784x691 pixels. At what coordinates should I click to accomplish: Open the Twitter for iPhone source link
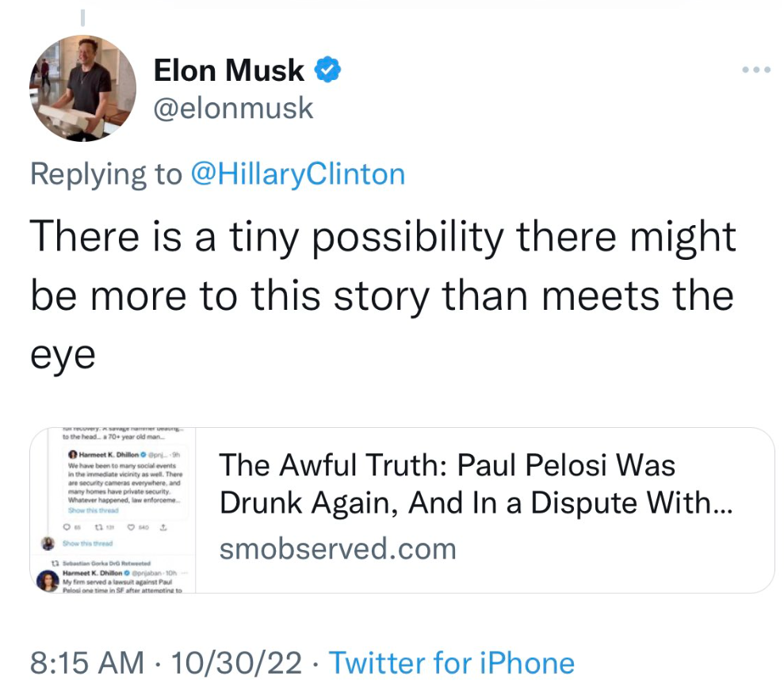[451, 662]
